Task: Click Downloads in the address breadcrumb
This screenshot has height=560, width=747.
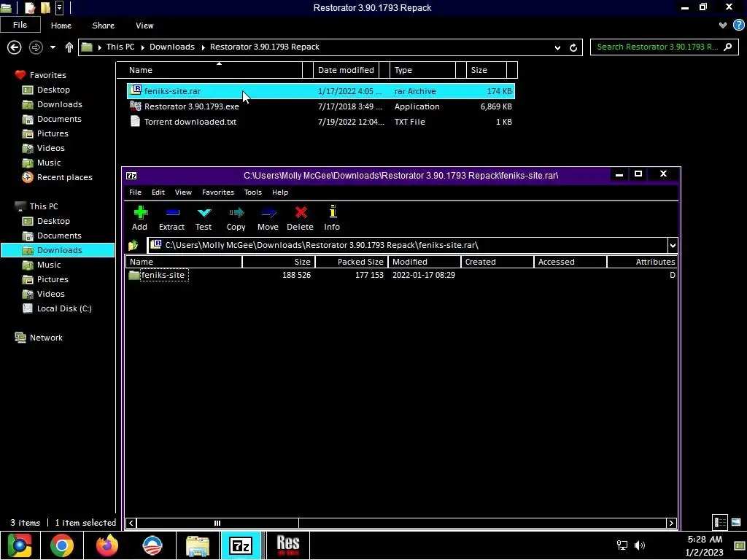Action: tap(172, 47)
